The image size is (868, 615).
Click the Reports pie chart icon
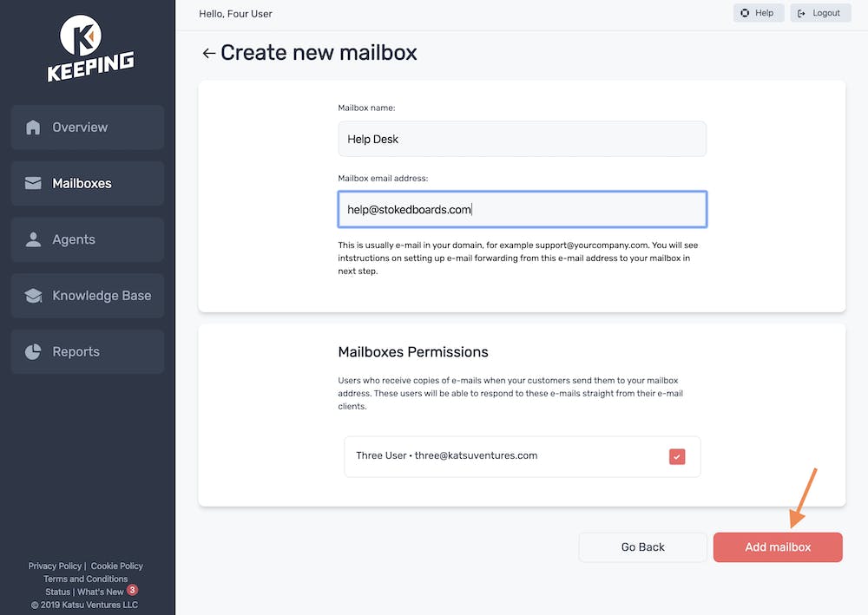click(x=33, y=351)
